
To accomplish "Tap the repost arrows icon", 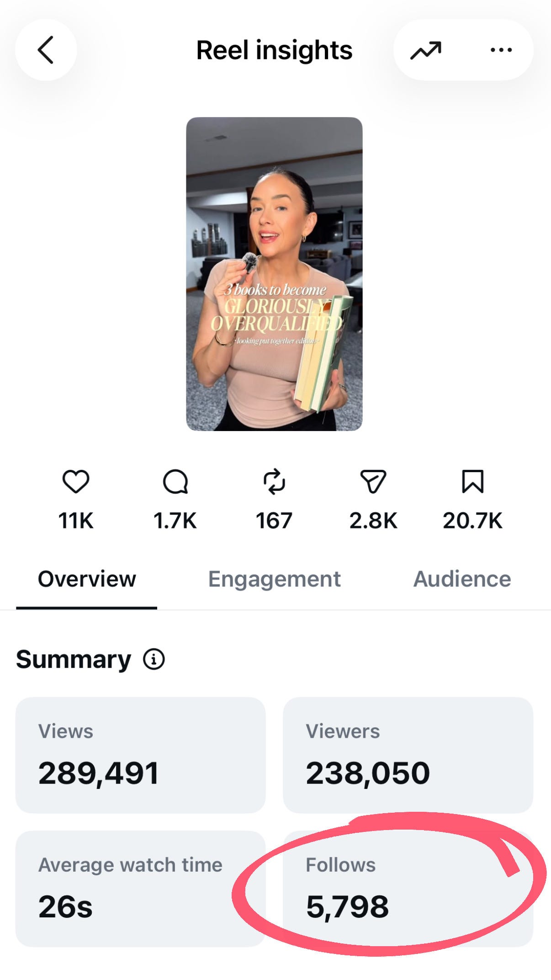I will (x=274, y=481).
